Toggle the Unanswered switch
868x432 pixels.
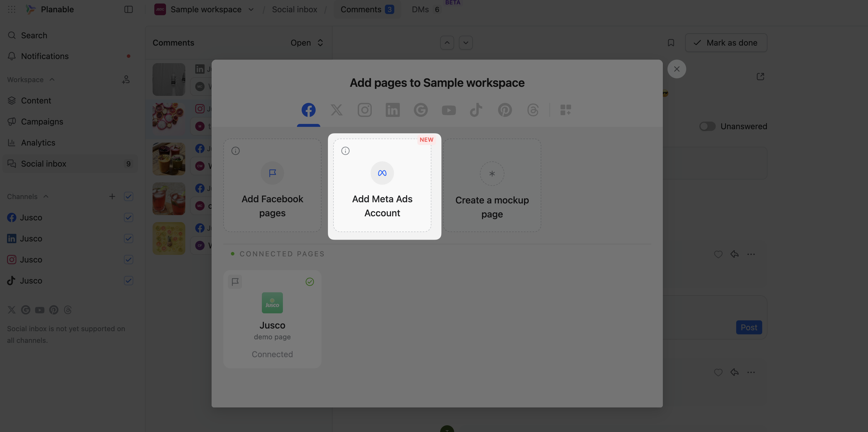(x=707, y=126)
